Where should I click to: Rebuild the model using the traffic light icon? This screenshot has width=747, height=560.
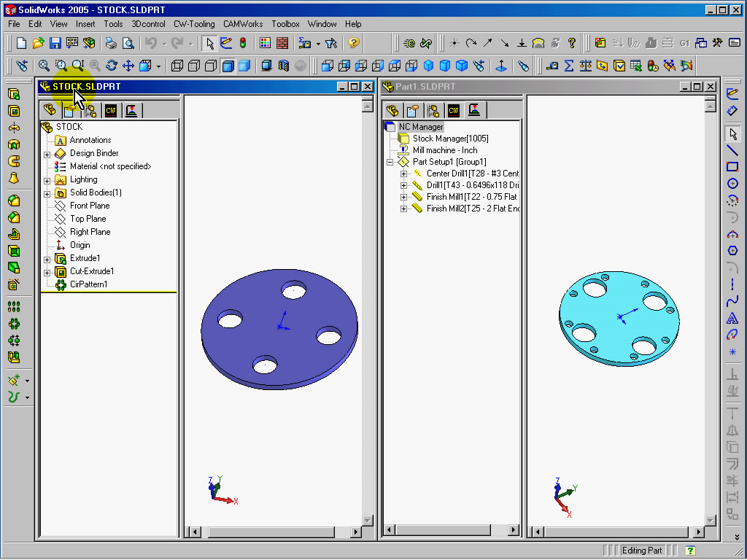click(243, 43)
